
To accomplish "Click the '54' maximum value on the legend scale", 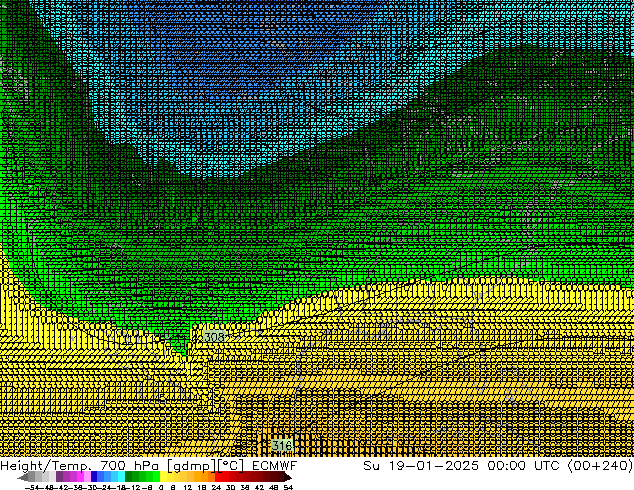I will [288, 487].
